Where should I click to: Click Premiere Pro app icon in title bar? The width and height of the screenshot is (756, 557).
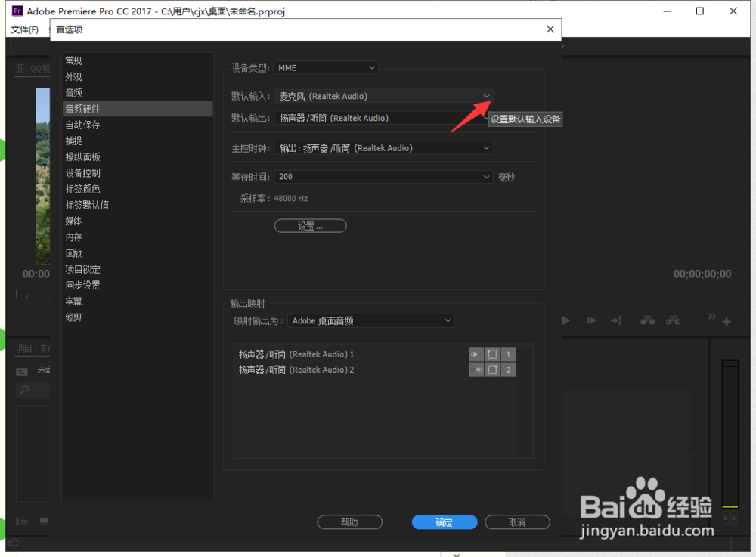[x=17, y=11]
